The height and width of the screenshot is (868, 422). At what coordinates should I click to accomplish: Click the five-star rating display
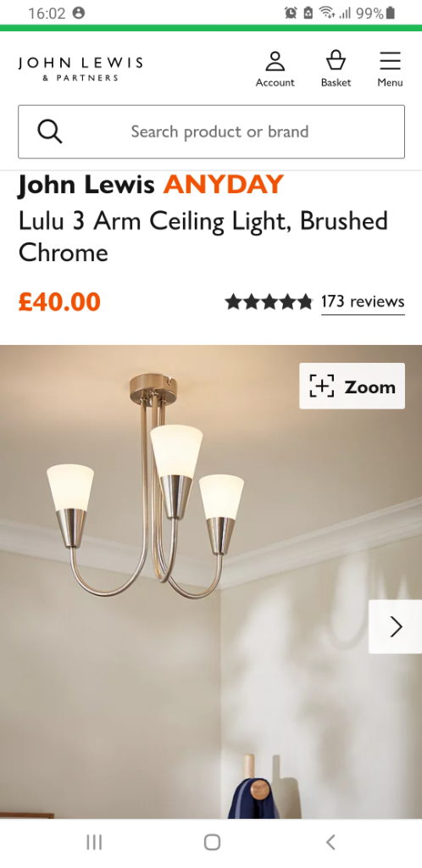pyautogui.click(x=269, y=302)
